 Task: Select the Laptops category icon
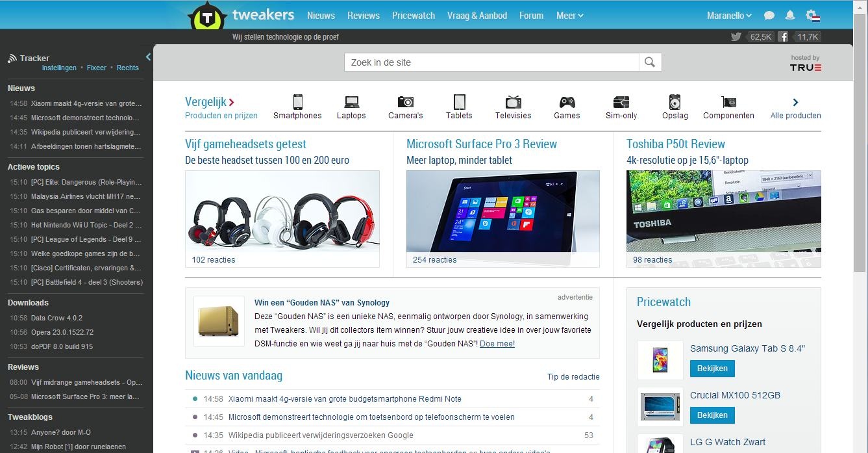click(351, 102)
